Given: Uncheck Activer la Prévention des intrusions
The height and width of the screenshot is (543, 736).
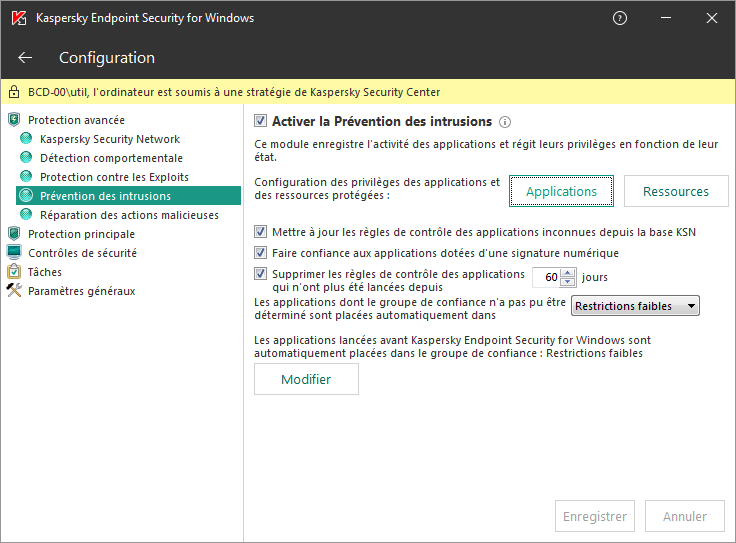Looking at the screenshot, I should tap(261, 121).
